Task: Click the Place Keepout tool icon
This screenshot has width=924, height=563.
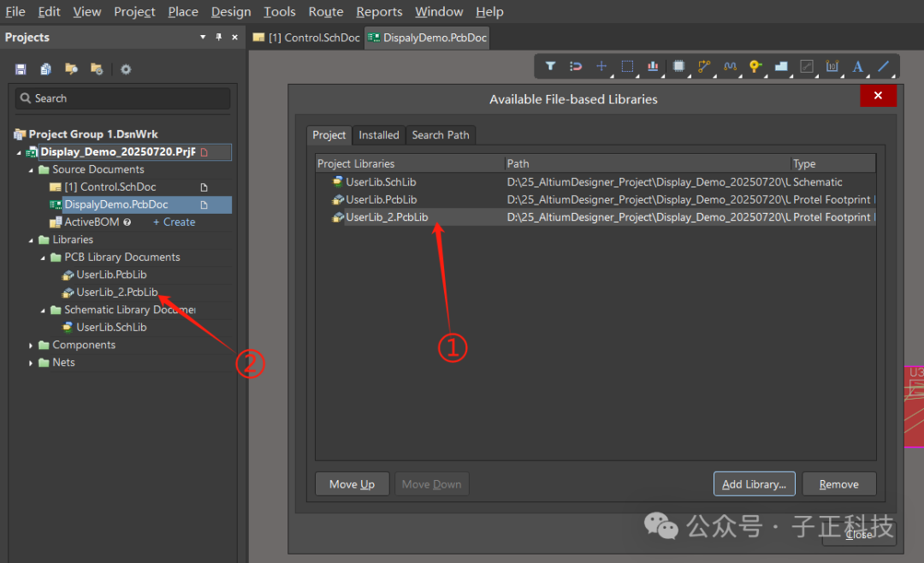Action: pyautogui.click(x=807, y=66)
